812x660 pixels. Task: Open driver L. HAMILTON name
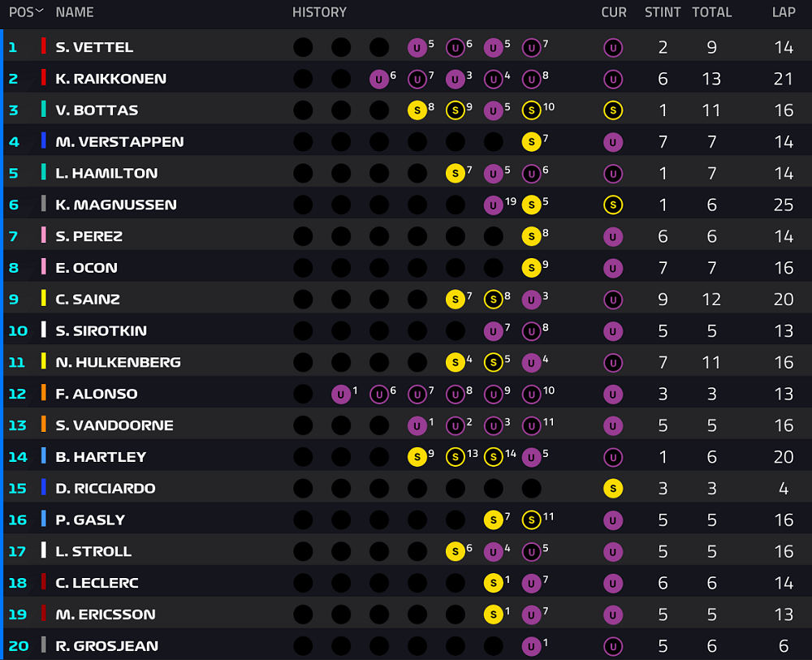click(106, 174)
